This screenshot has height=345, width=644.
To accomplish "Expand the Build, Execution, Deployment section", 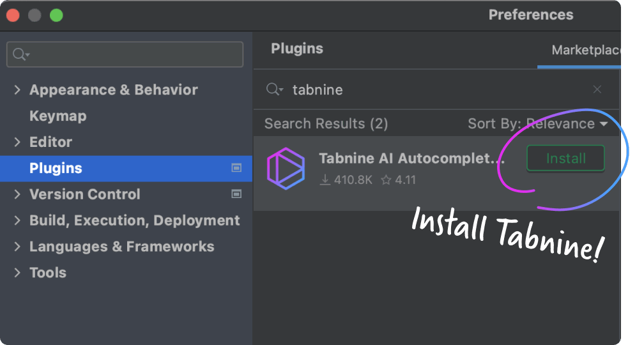I will (x=17, y=220).
